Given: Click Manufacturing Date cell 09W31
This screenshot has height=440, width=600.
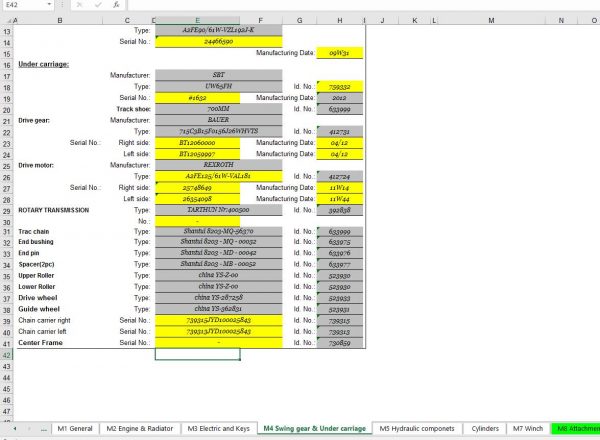Looking at the screenshot, I should [x=340, y=53].
